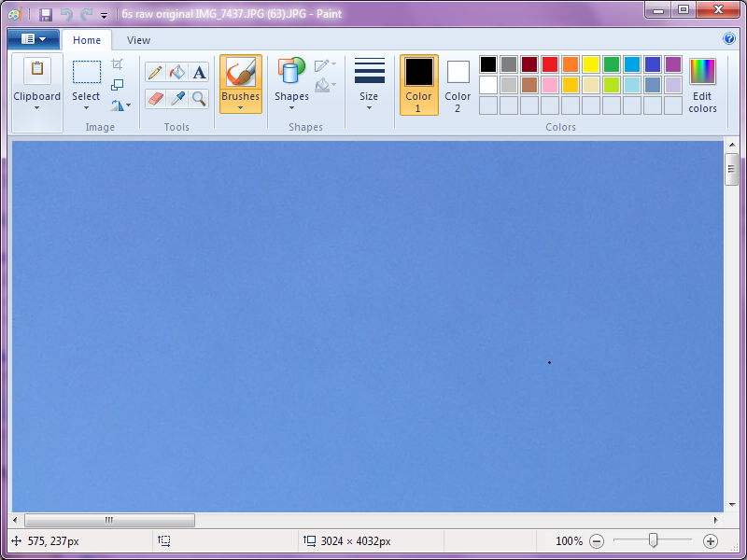Click the Redo arrow in quick access toolbar

point(86,14)
